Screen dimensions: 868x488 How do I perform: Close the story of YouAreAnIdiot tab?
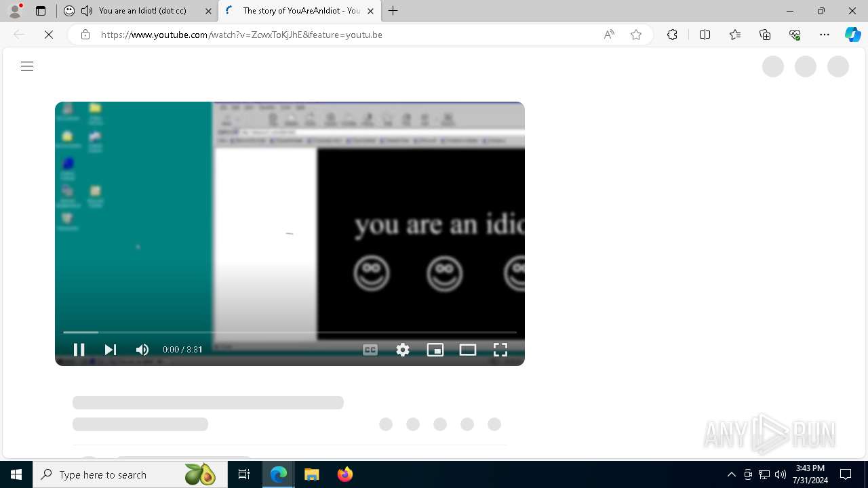[x=371, y=11]
